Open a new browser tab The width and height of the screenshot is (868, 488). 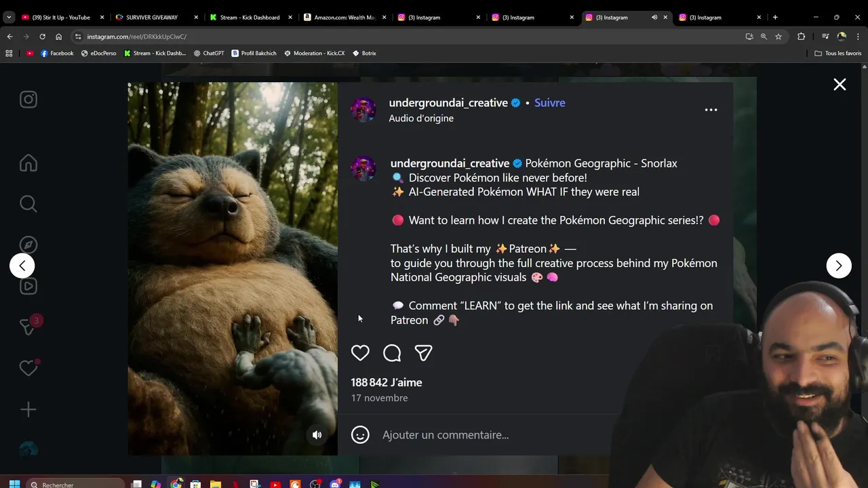[775, 18]
